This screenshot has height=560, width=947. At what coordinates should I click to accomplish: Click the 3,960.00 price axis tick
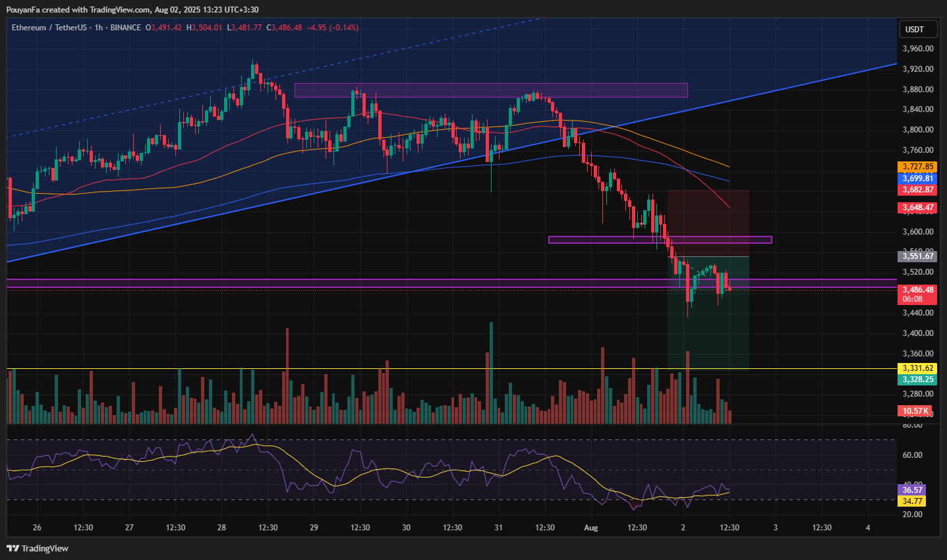(x=918, y=49)
